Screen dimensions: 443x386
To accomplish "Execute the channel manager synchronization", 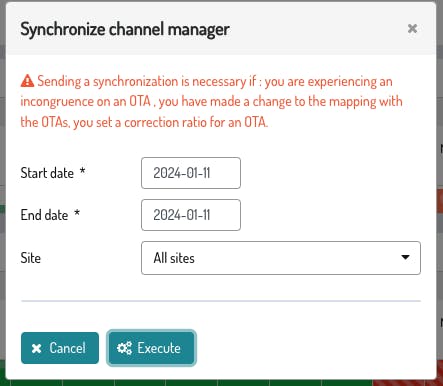I will (151, 348).
